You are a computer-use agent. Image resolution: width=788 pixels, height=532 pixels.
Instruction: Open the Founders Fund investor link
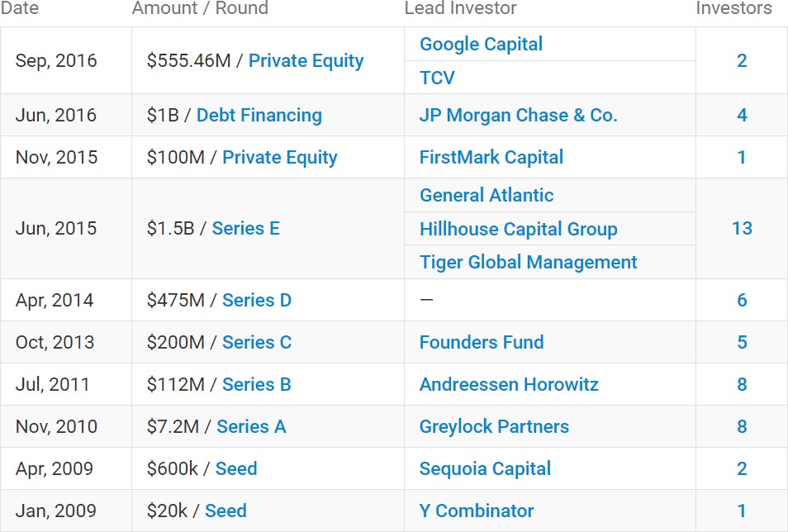pos(482,343)
